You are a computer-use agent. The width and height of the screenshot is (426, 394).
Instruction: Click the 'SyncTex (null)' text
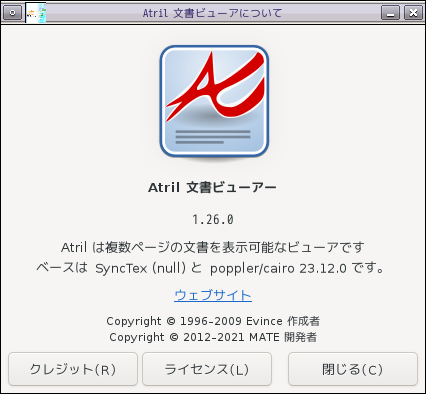140,268
